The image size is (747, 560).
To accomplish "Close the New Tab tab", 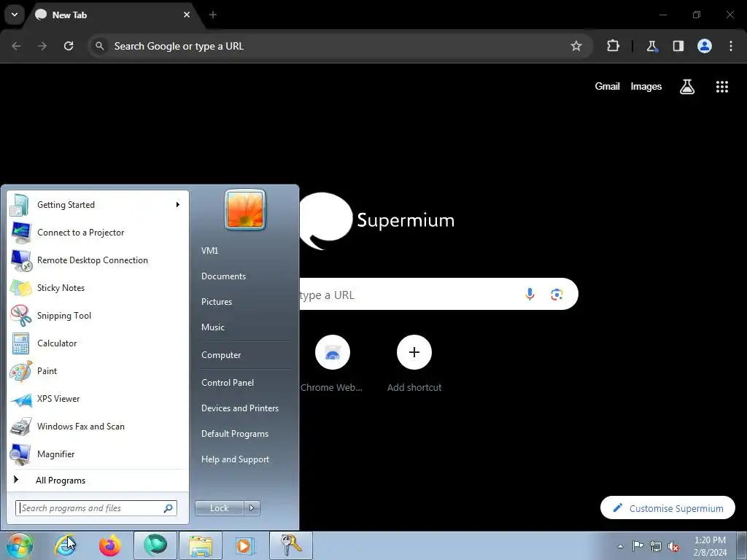I will pos(187,15).
